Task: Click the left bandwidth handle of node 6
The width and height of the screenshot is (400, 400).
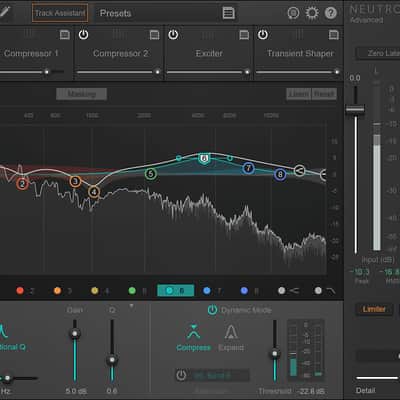Action: click(x=179, y=158)
